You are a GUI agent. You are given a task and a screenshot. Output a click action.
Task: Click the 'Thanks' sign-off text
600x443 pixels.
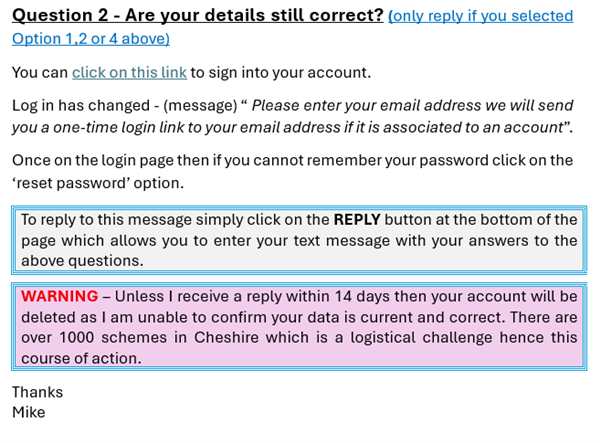point(37,392)
